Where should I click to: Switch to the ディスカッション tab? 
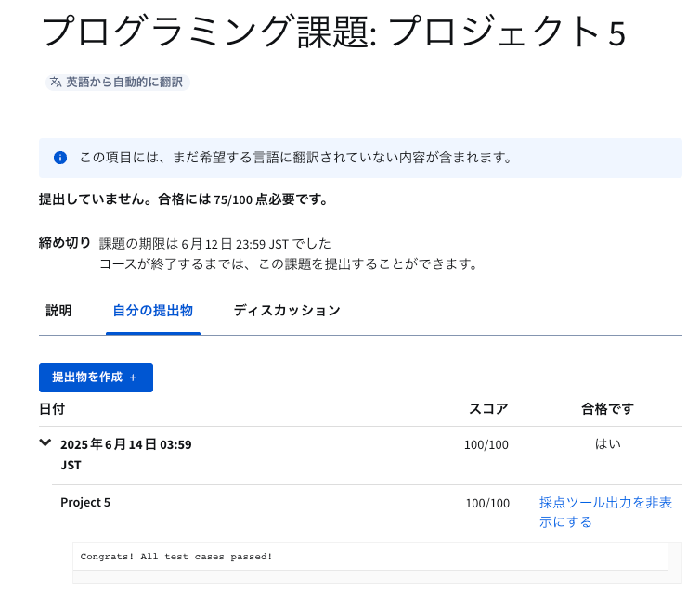287,311
